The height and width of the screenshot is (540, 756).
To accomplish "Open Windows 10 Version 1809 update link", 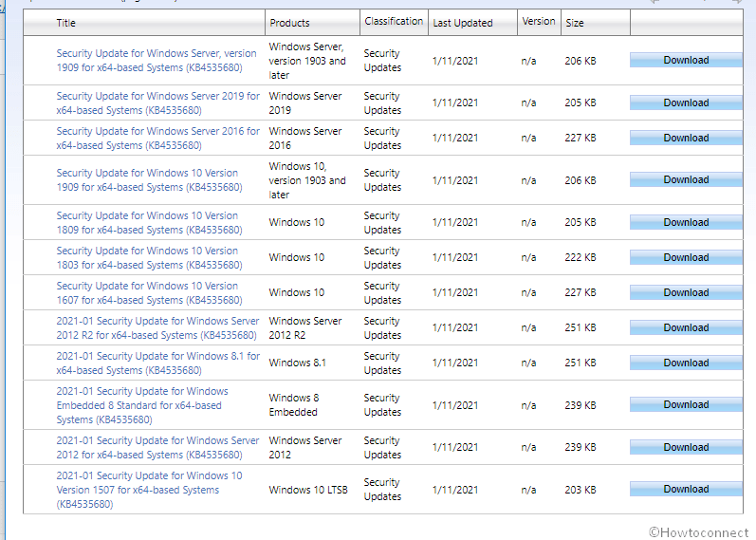I will 149,222.
